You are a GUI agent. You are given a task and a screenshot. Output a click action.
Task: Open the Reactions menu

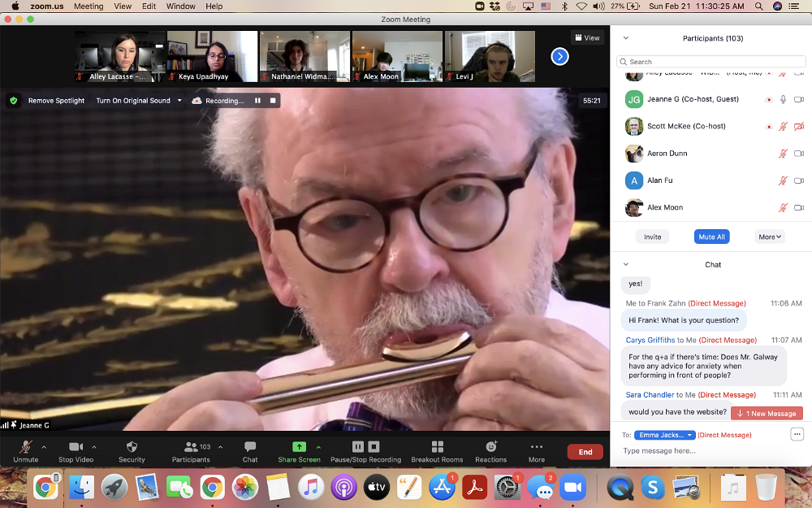(x=491, y=451)
